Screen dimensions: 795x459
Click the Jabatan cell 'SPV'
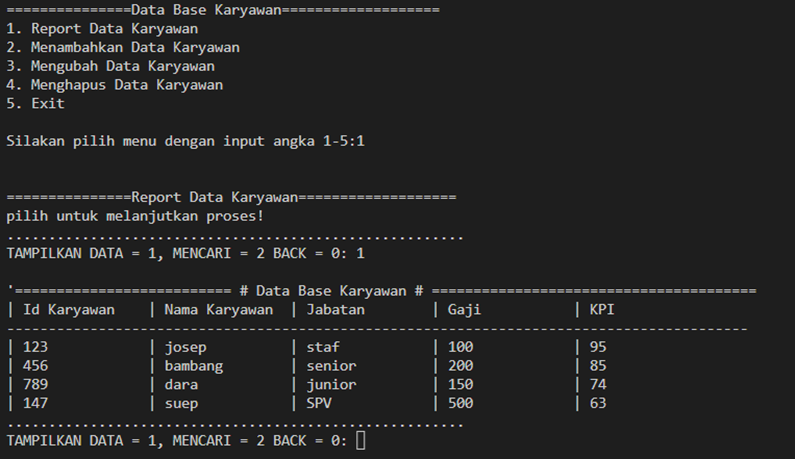pyautogui.click(x=318, y=403)
